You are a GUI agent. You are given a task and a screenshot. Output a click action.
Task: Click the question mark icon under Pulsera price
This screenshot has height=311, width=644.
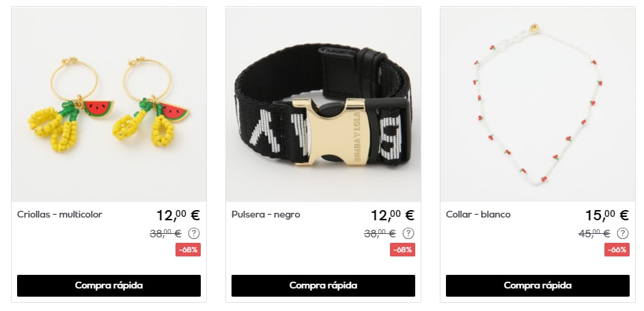[408, 233]
